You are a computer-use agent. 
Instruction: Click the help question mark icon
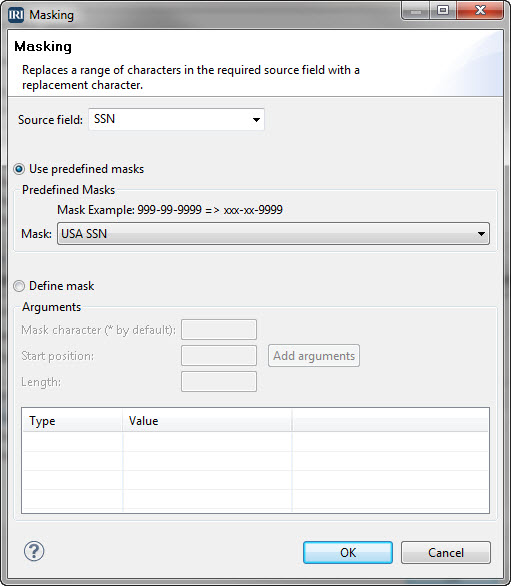coord(34,551)
